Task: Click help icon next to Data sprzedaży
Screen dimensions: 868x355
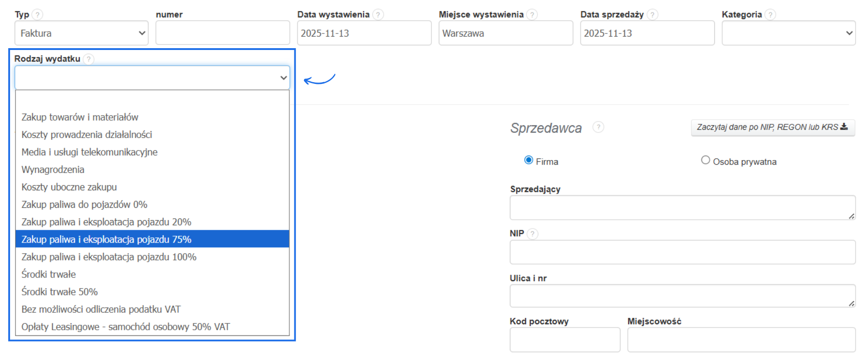Action: [652, 15]
